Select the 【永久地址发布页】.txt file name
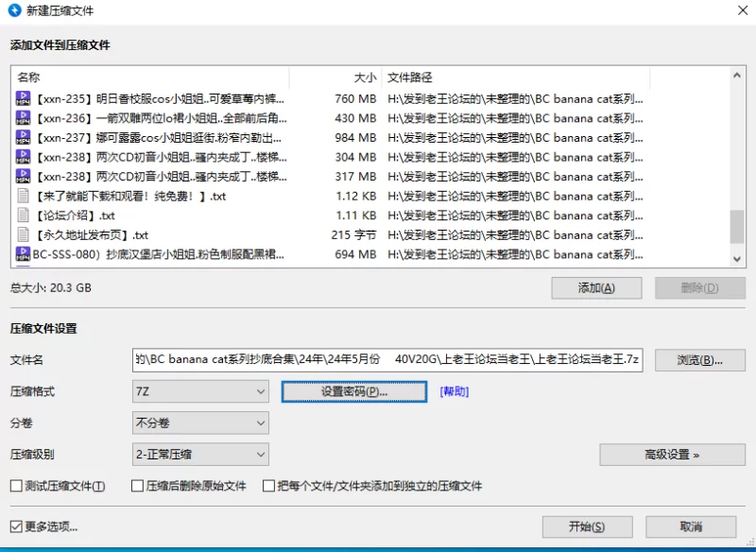Screen dimensions: 756x552 pos(91,234)
